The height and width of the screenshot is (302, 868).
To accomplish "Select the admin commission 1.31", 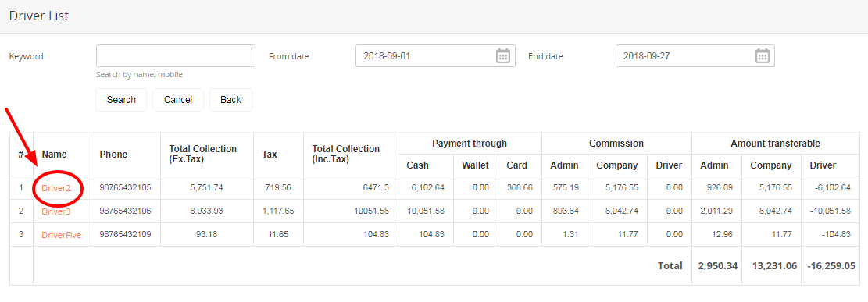I will pyautogui.click(x=571, y=235).
